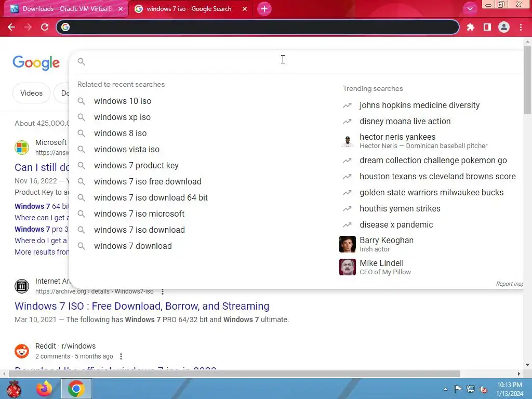Open the Start menu ornament button
Screen dimensions: 532x399
14,389
